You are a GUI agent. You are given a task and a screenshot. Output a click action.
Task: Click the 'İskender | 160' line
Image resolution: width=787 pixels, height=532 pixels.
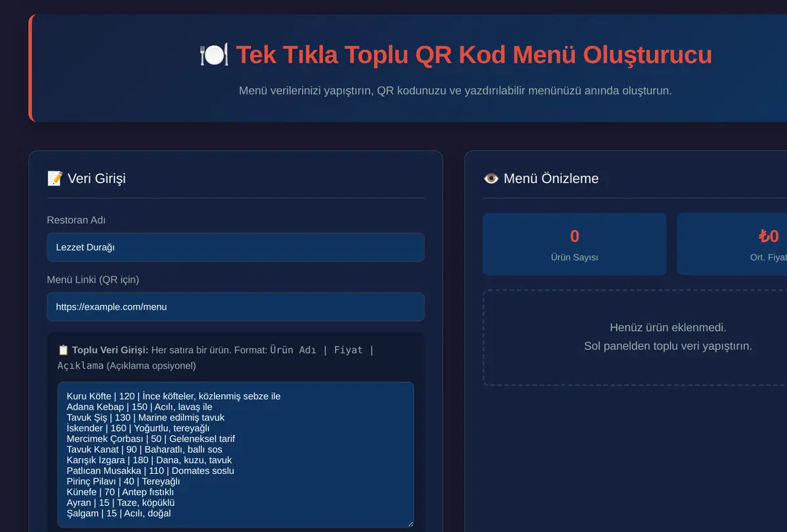(138, 428)
